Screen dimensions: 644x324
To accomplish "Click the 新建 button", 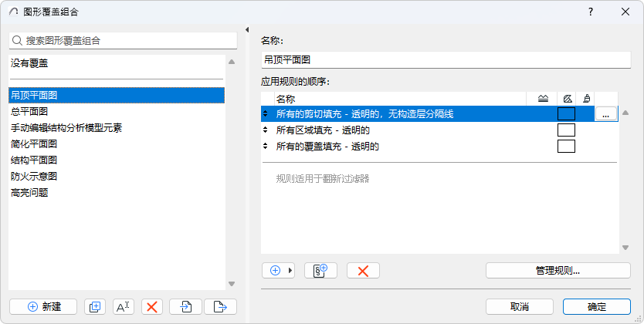I will [43, 307].
